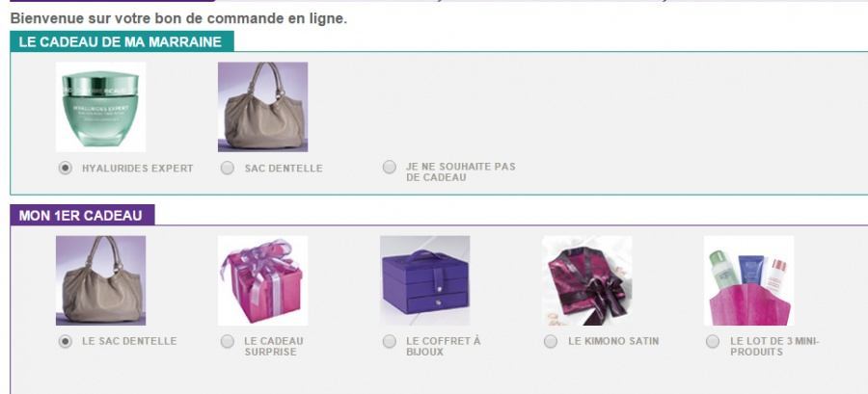Click the beige handbag image in godmother gift
868x394 pixels.
pos(263,107)
